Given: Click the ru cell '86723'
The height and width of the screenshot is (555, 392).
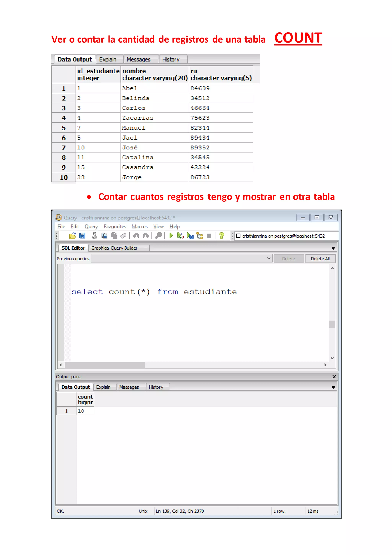Looking at the screenshot, I should pyautogui.click(x=221, y=177).
